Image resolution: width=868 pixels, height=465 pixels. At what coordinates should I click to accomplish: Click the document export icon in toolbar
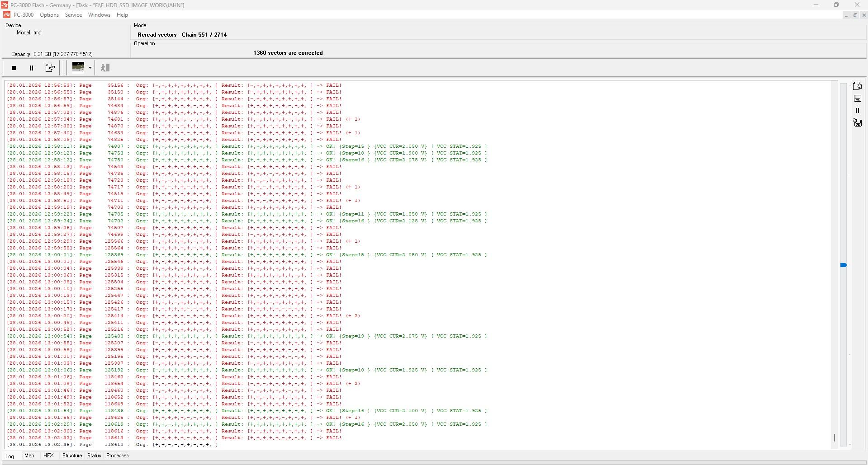(50, 68)
